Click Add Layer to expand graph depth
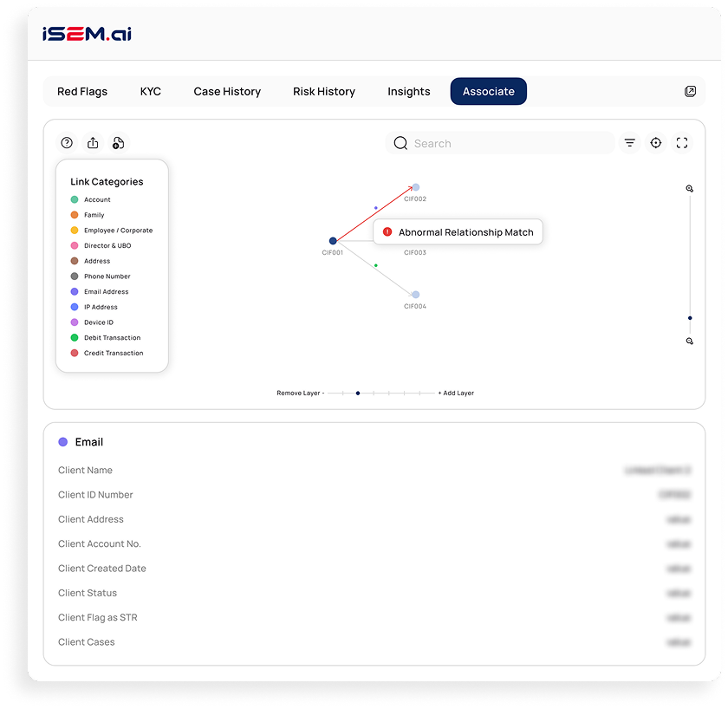Viewport: 728px width, 709px height. click(454, 393)
